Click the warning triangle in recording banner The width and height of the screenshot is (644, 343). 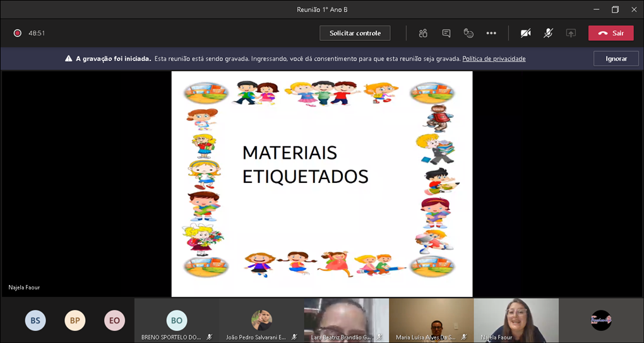69,59
